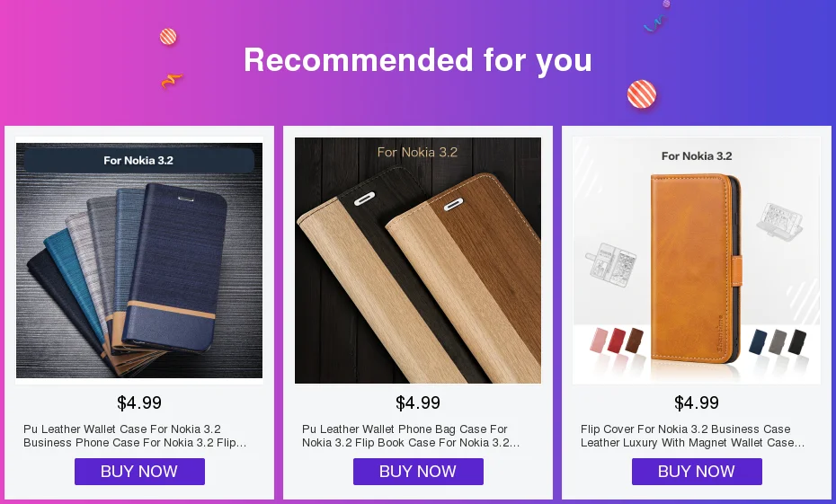Open the orange leather flip cover image

click(x=697, y=261)
